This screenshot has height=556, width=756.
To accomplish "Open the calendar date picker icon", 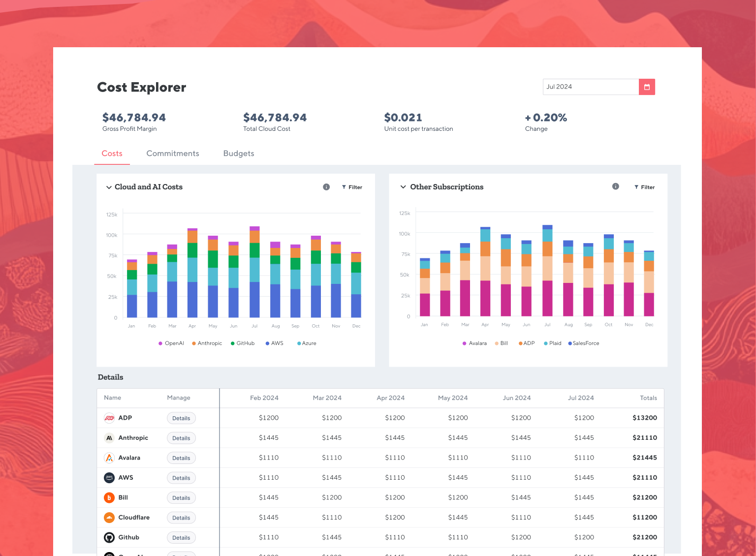I will [647, 87].
